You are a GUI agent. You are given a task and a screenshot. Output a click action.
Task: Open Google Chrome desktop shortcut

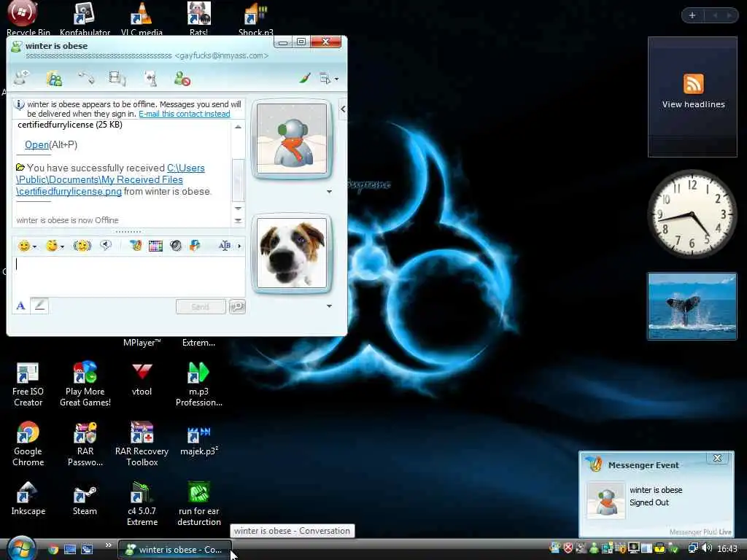28,444
